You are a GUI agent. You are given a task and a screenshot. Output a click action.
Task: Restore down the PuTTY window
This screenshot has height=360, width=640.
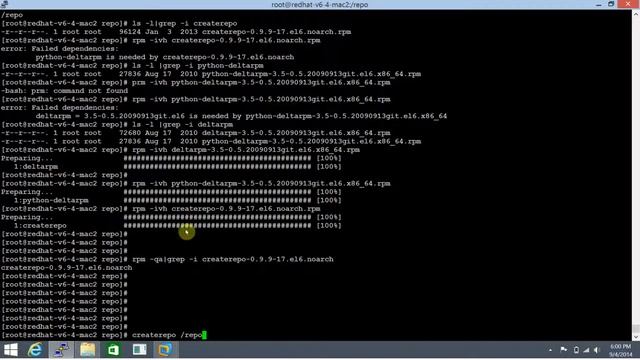611,4
